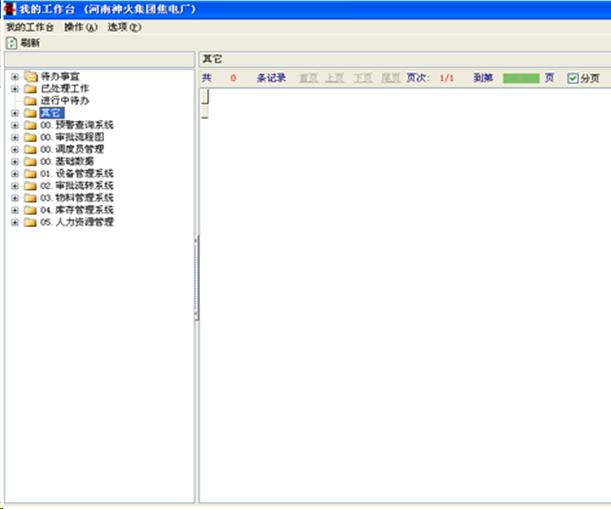This screenshot has width=611, height=509.
Task: Click the folder icon next to 已处理工作
Action: pos(30,89)
